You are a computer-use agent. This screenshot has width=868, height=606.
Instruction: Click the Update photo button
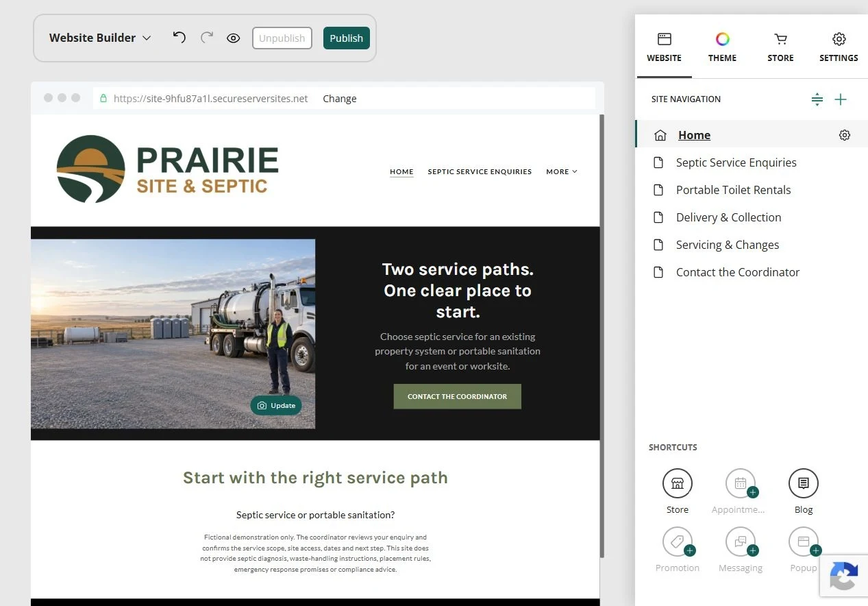tap(276, 405)
